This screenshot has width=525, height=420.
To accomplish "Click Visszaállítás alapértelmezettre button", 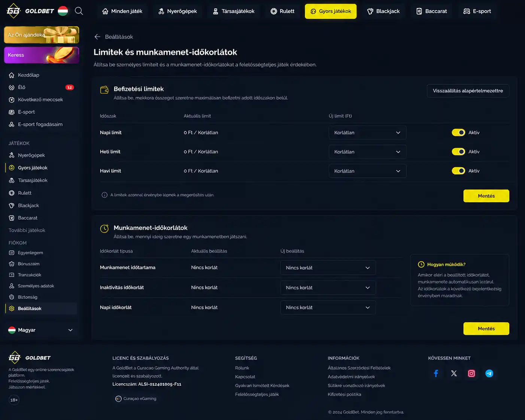I will pos(468,91).
